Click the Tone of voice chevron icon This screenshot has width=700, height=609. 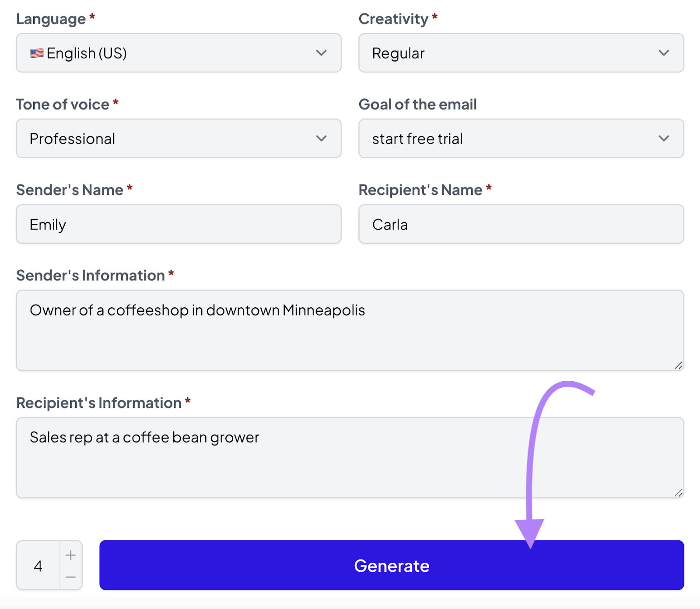tap(322, 139)
